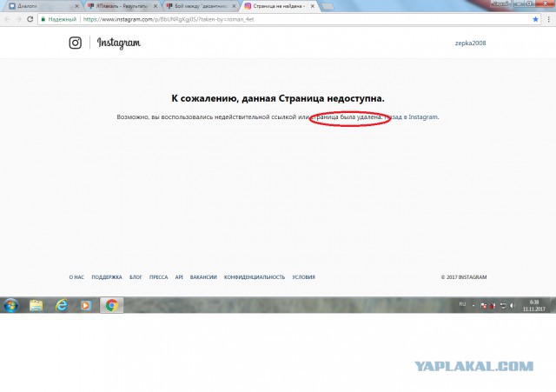This screenshot has height=392, width=556.
Task: Click the browser back arrow
Action: (x=8, y=19)
